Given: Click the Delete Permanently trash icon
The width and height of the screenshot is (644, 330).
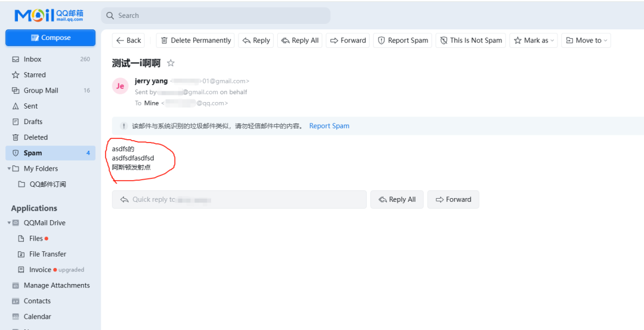Looking at the screenshot, I should (x=165, y=41).
